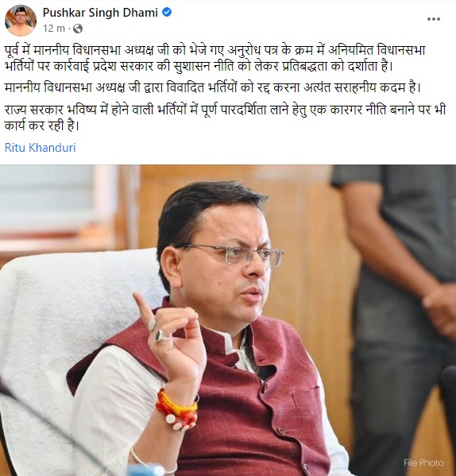Open the attached post photo
Image resolution: width=456 pixels, height=476 pixels.
tap(228, 320)
